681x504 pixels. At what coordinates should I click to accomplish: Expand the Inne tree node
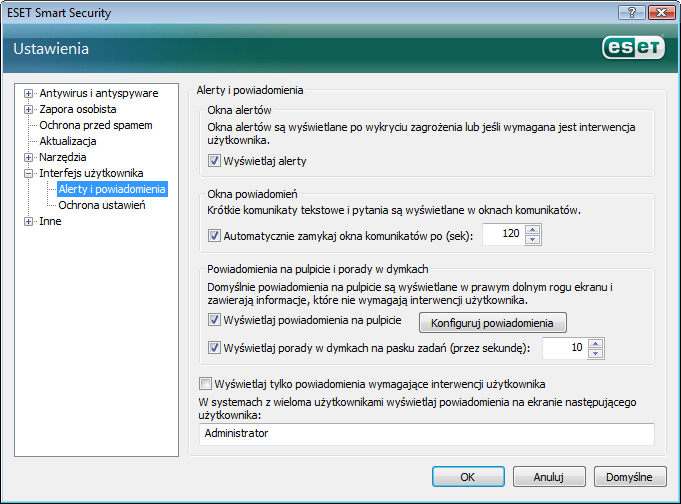[x=28, y=222]
